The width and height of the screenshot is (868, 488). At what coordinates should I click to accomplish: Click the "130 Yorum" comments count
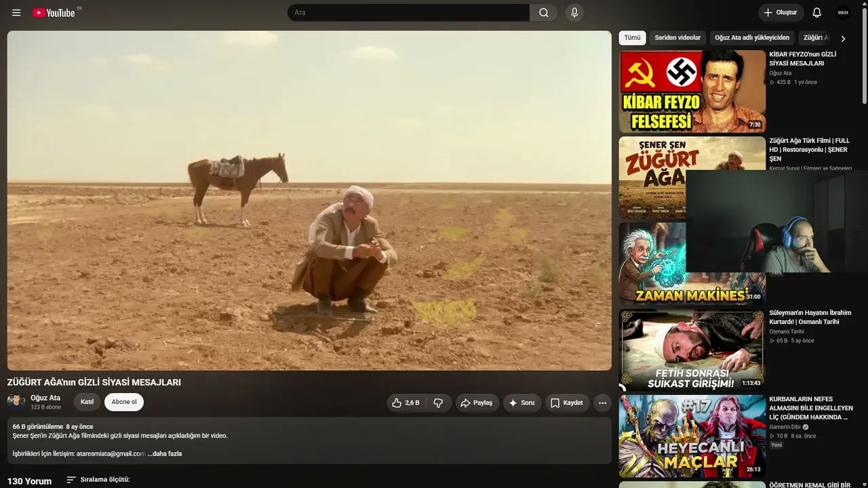[x=29, y=481]
